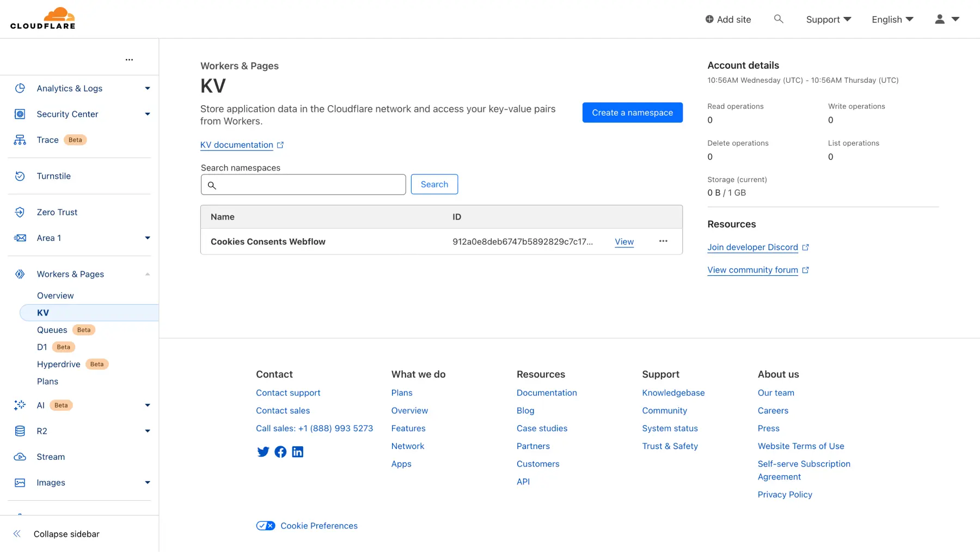Open Turnstile in the sidebar

(x=54, y=176)
